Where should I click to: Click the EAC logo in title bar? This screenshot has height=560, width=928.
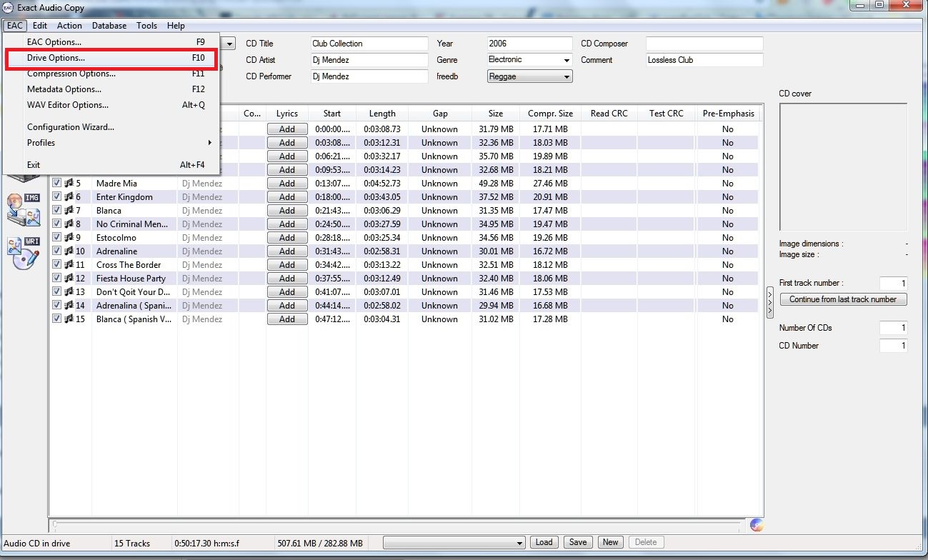(x=8, y=8)
